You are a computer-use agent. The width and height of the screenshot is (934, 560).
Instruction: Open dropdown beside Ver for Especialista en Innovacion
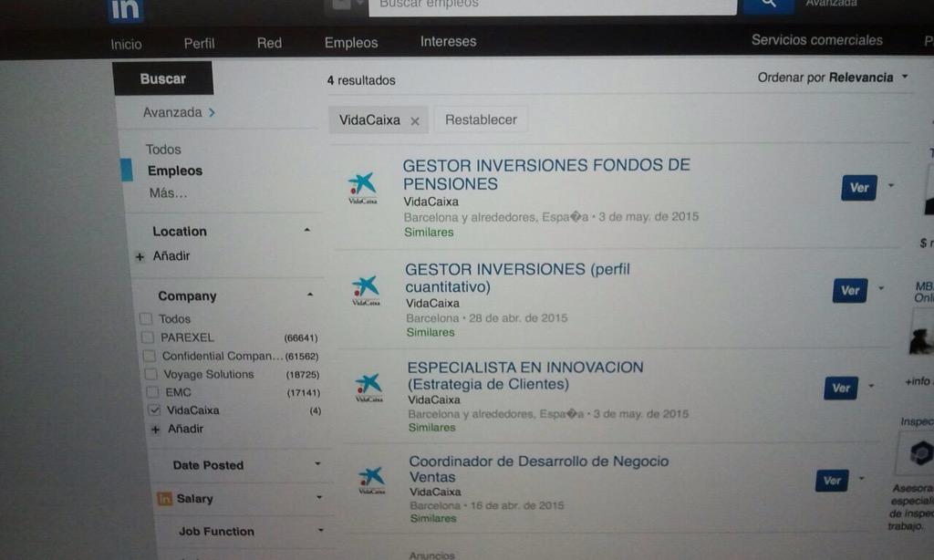coord(871,386)
